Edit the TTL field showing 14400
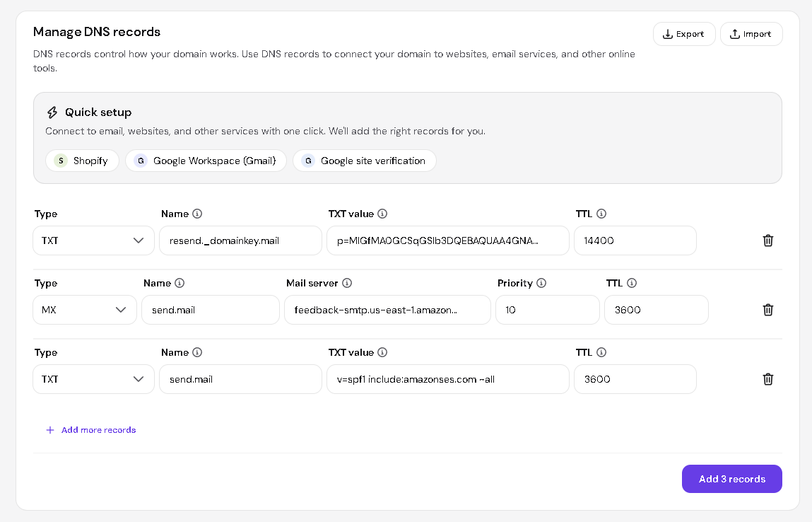The height and width of the screenshot is (522, 812). pyautogui.click(x=635, y=240)
